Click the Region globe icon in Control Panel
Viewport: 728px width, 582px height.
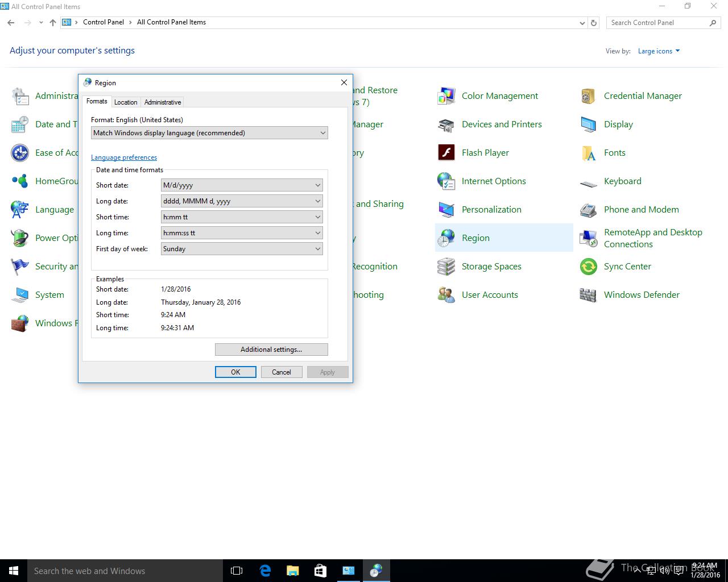(x=446, y=238)
